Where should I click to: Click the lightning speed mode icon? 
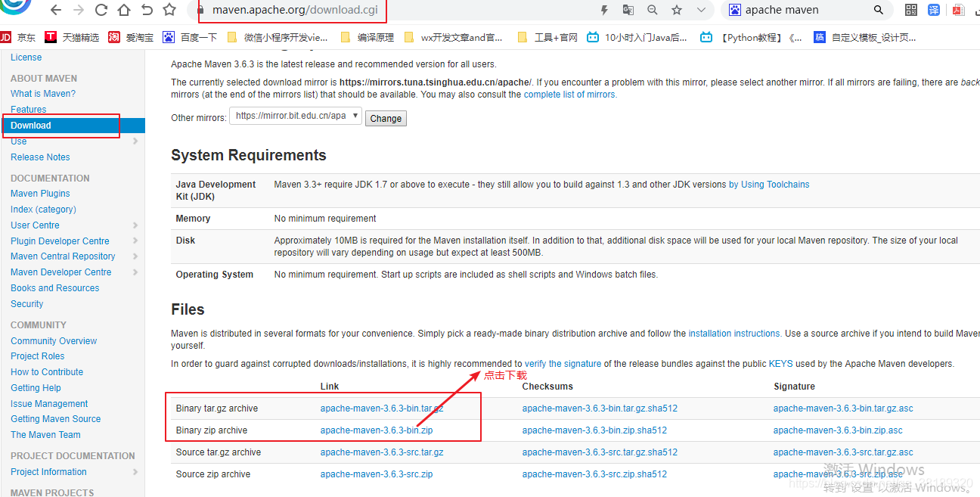pos(604,10)
